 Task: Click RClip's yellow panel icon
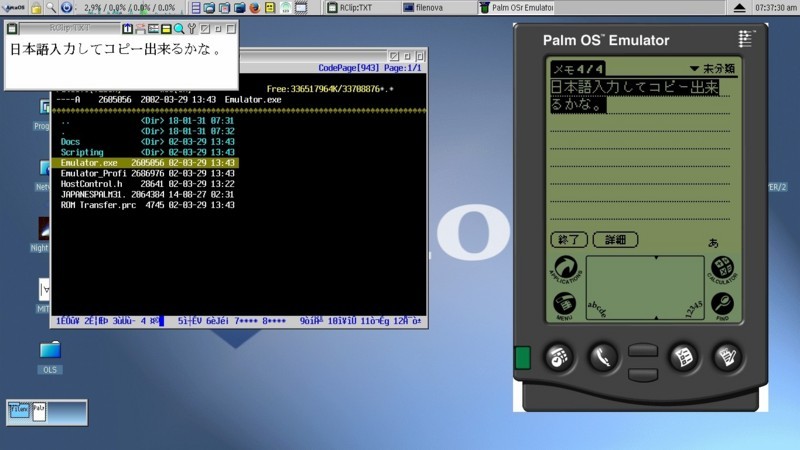pos(166,29)
